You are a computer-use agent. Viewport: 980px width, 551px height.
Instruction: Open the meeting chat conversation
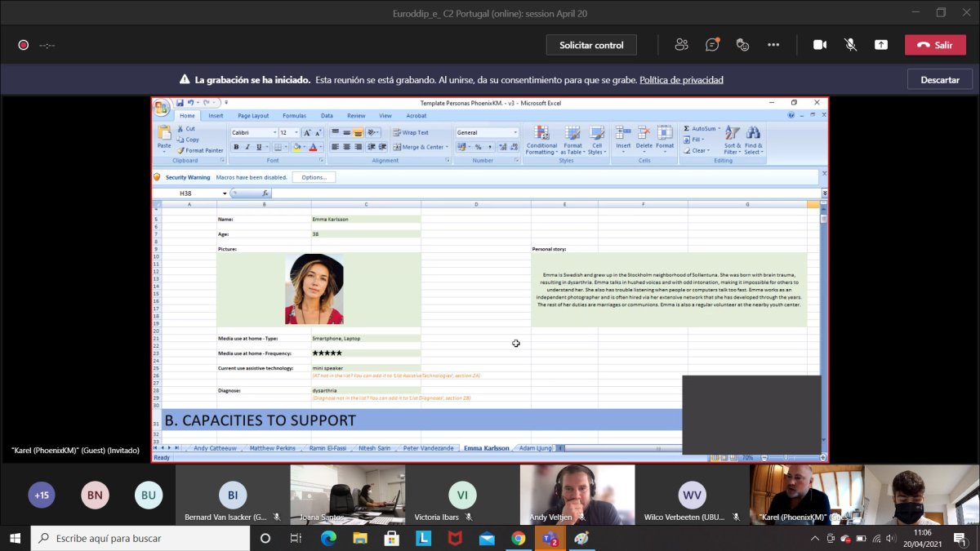(712, 45)
